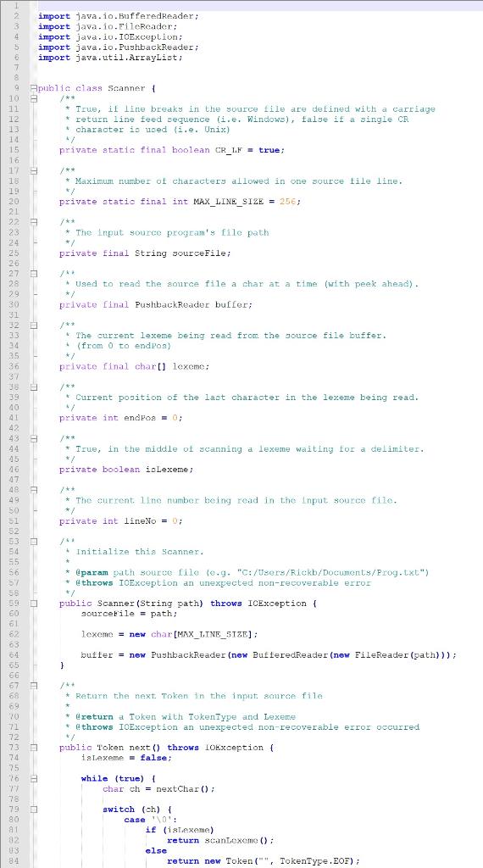Collapse the comment fold on line 43
Screen dimensions: 483x868
[x=33, y=438]
